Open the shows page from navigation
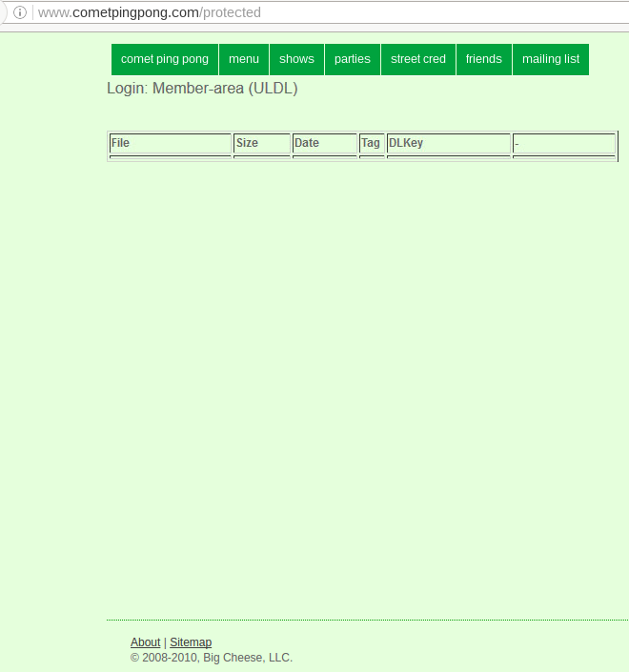 (x=296, y=59)
